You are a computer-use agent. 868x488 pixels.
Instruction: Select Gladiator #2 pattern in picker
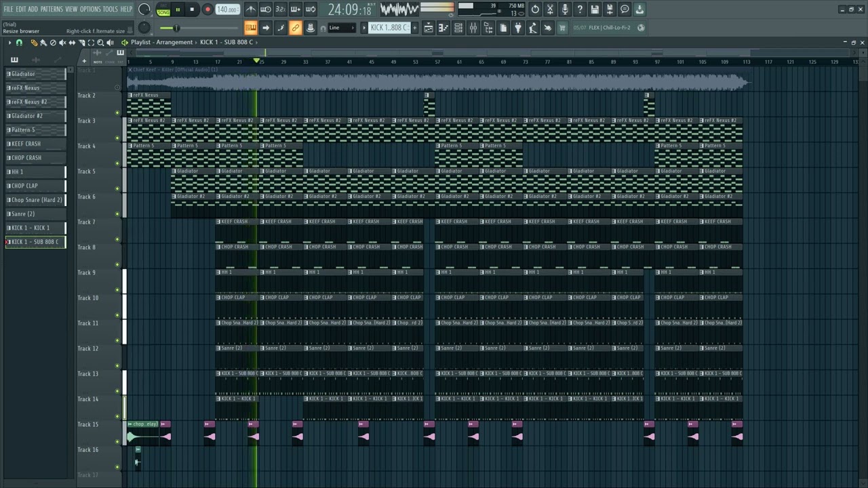36,116
